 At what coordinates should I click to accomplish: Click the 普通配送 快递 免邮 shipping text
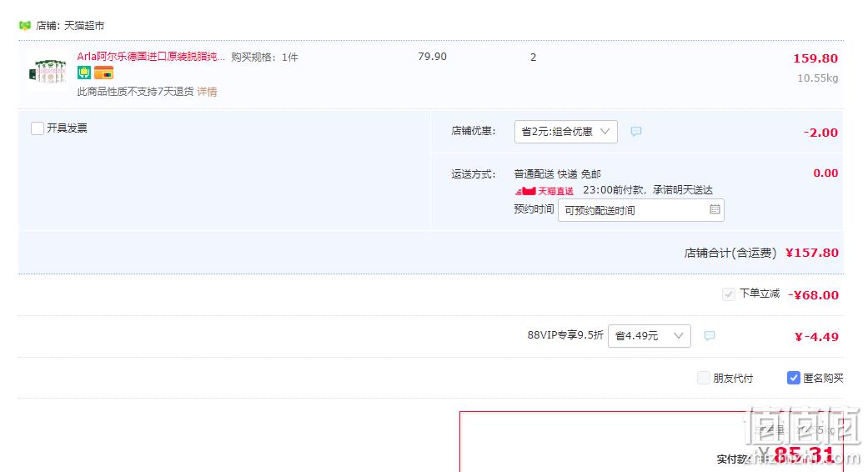pyautogui.click(x=558, y=174)
